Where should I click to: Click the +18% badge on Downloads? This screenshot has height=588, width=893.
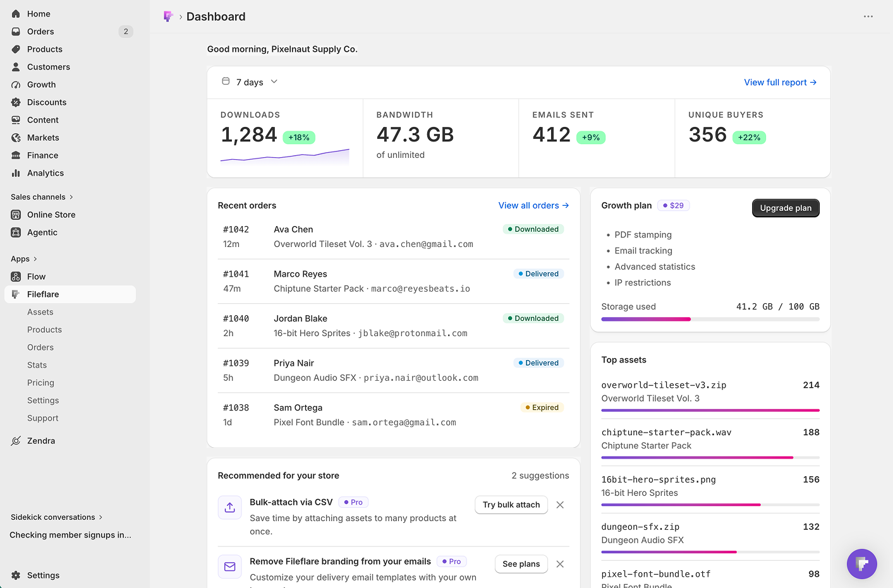[299, 138]
